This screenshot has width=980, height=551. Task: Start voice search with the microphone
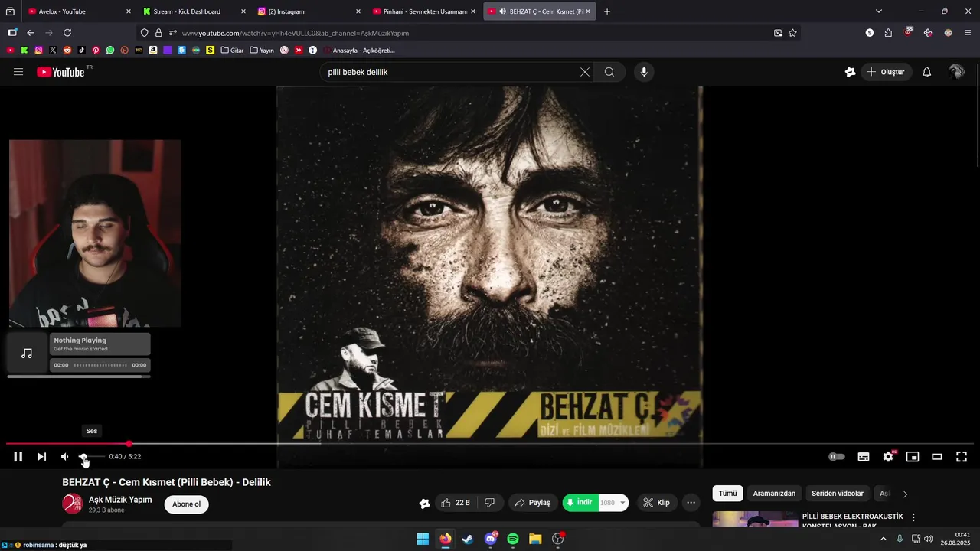(644, 72)
